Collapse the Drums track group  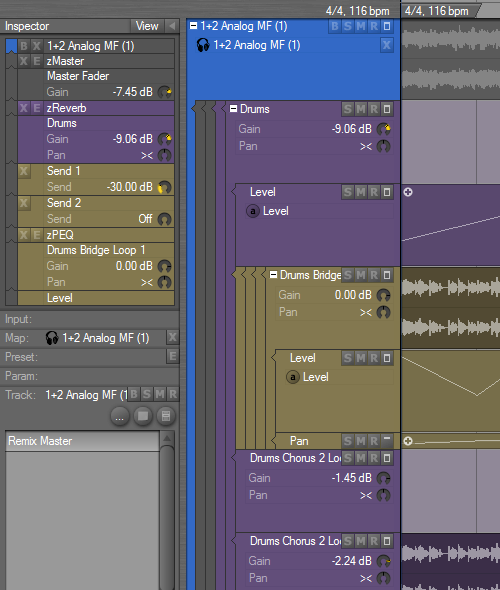[234, 109]
